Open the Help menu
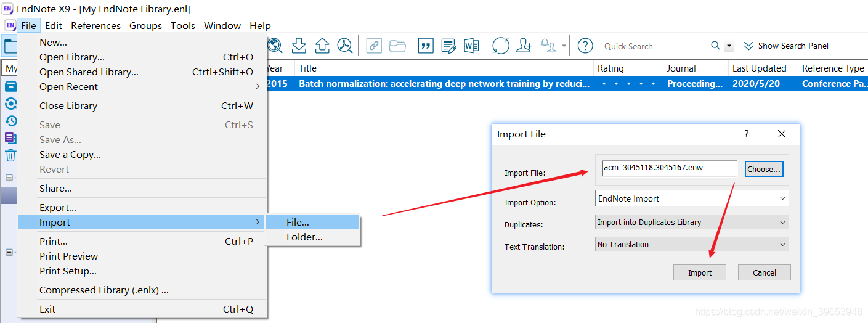This screenshot has height=323, width=868. [x=260, y=25]
